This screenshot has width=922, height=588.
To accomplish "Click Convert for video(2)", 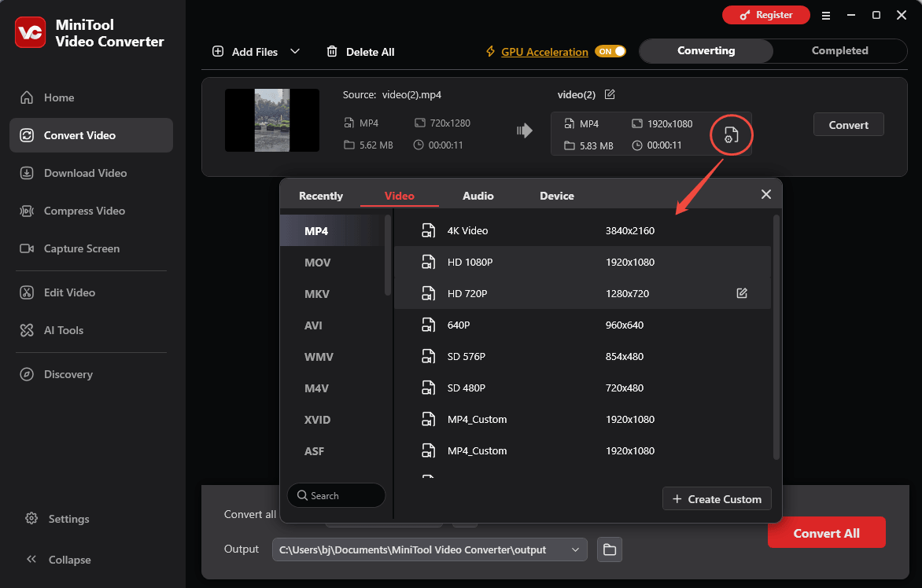I will 849,124.
